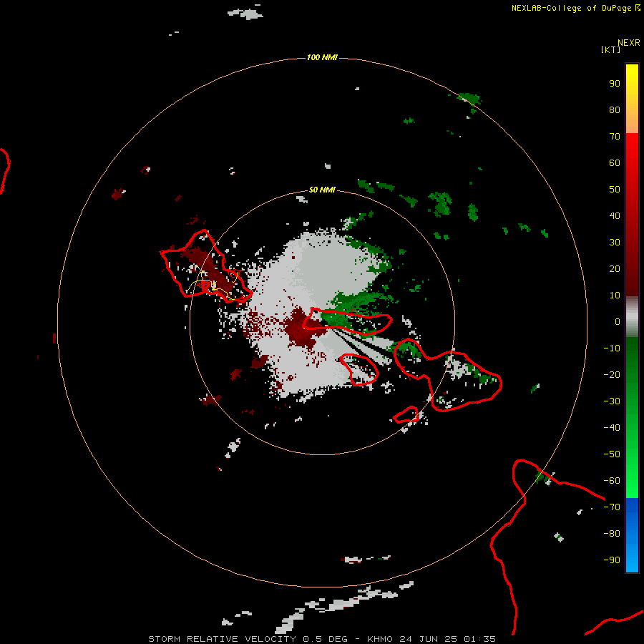Click the positive "10" scale value

pos(615,296)
